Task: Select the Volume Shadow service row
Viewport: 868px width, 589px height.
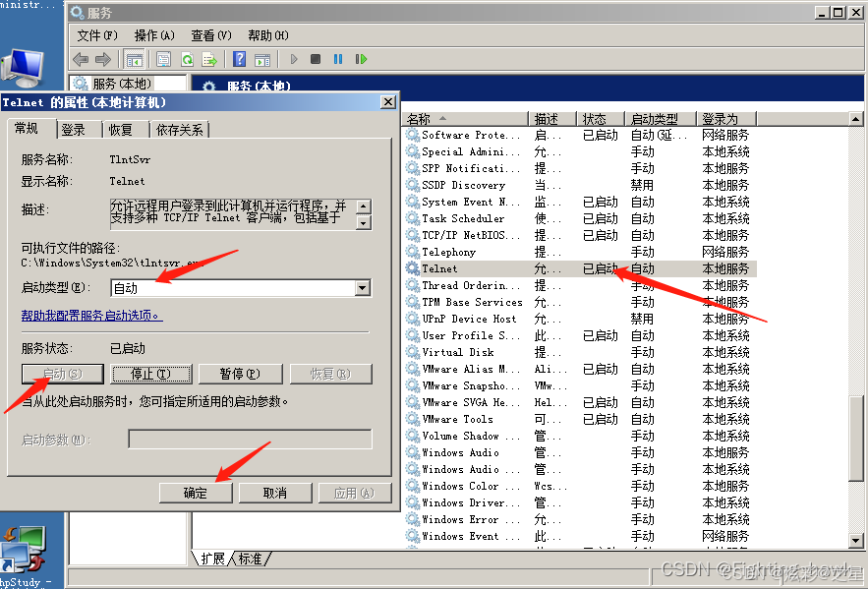Action: [580, 436]
